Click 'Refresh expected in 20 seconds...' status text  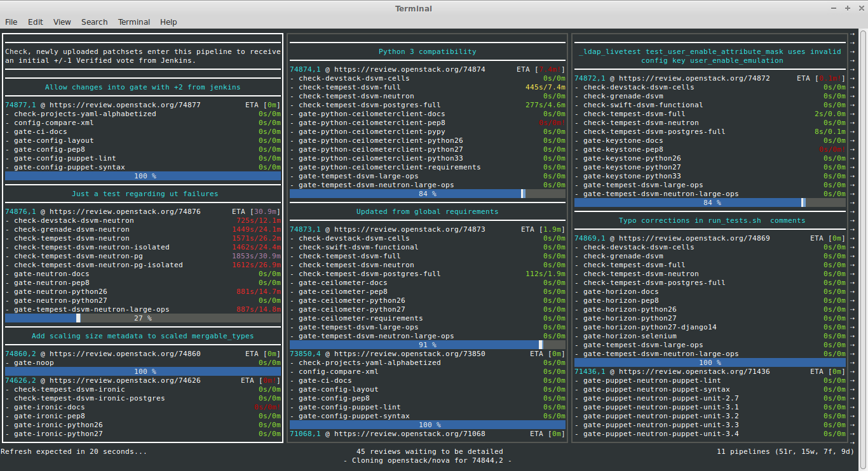pos(74,451)
